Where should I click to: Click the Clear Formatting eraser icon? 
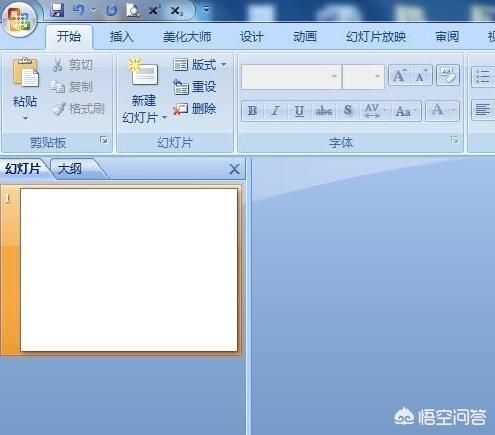coord(448,75)
